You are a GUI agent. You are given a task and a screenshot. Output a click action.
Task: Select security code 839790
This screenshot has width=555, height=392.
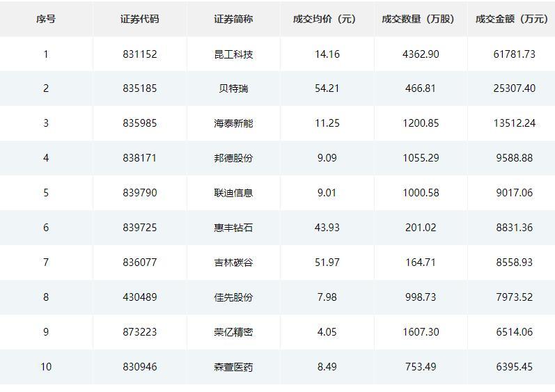(140, 193)
